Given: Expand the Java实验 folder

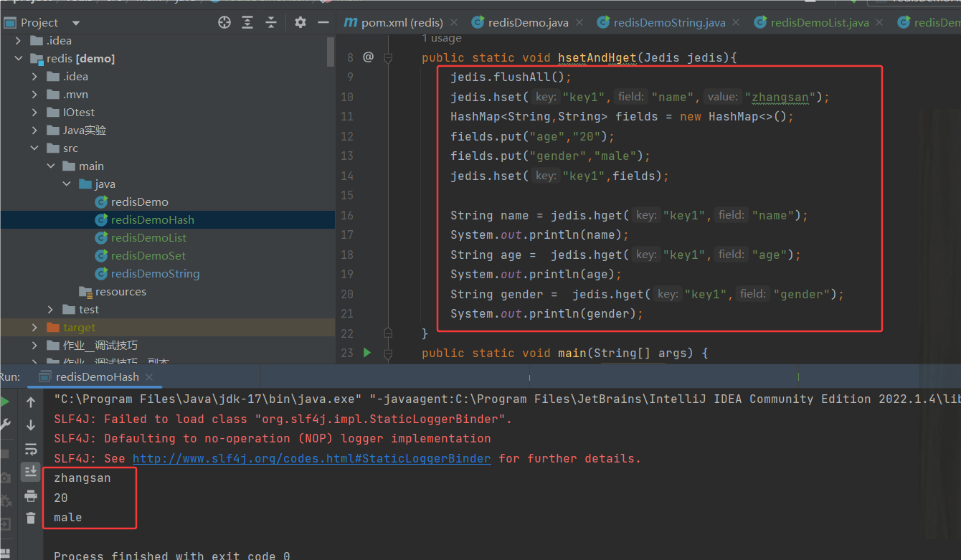Looking at the screenshot, I should click(34, 130).
